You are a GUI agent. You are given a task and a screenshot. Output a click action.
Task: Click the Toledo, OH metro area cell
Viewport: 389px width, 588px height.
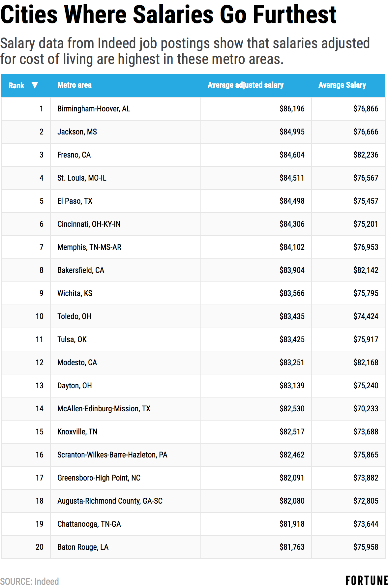(x=74, y=316)
